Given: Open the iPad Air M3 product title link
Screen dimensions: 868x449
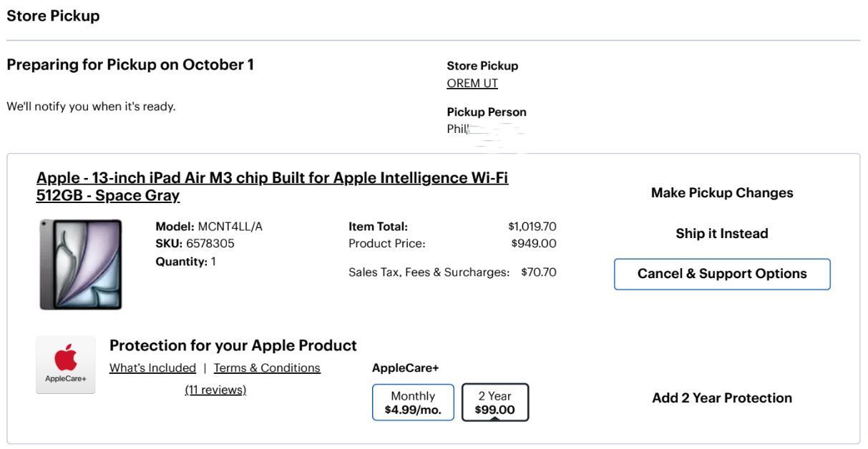Looking at the screenshot, I should pos(272,186).
